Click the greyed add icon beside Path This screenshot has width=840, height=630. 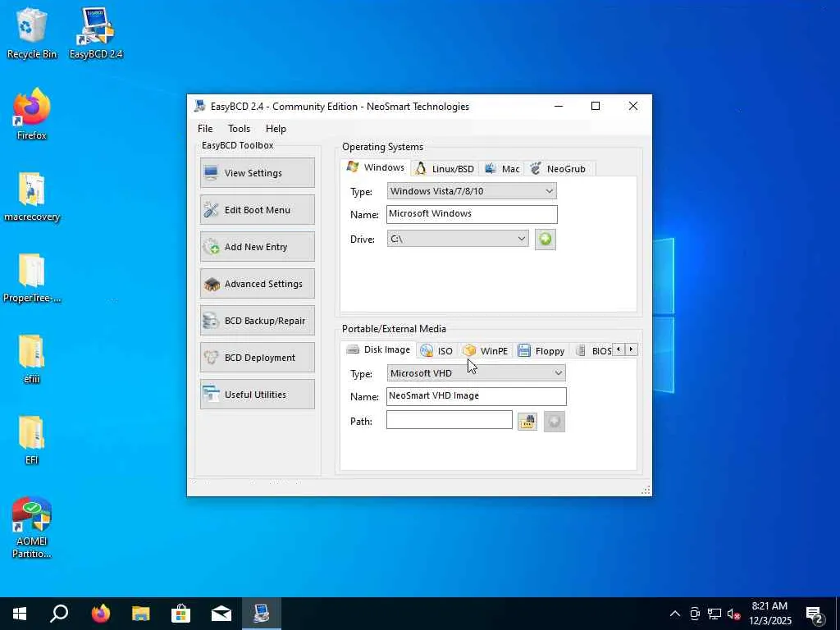[x=554, y=421]
